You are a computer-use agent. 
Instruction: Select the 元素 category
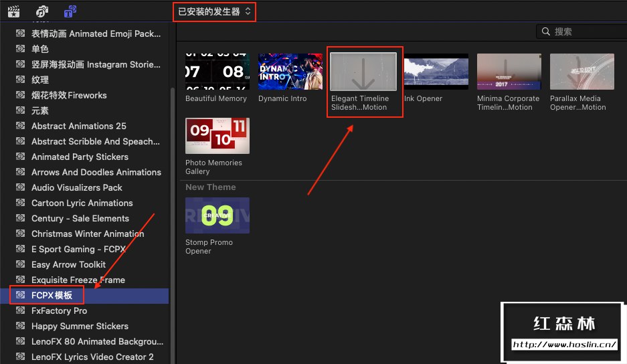(84, 110)
